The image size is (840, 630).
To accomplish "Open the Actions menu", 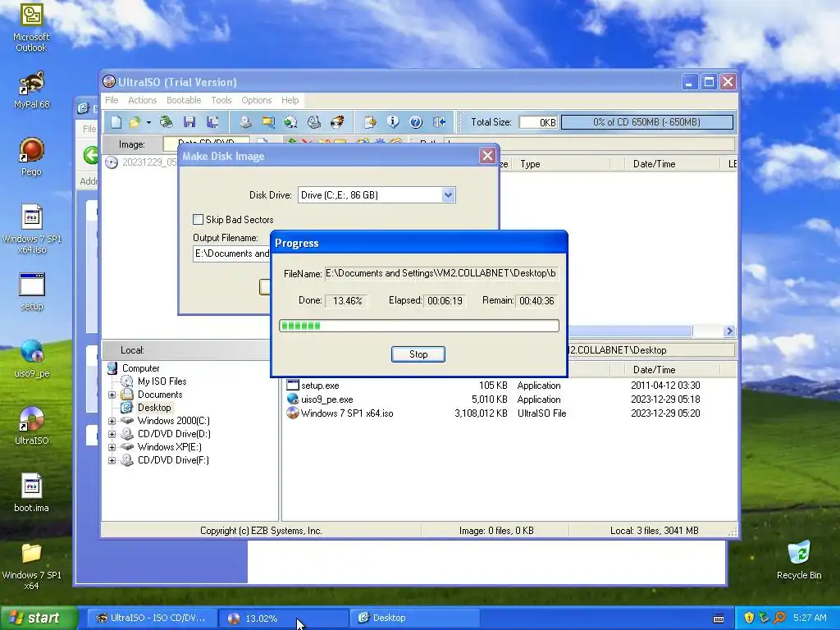I will (x=143, y=100).
